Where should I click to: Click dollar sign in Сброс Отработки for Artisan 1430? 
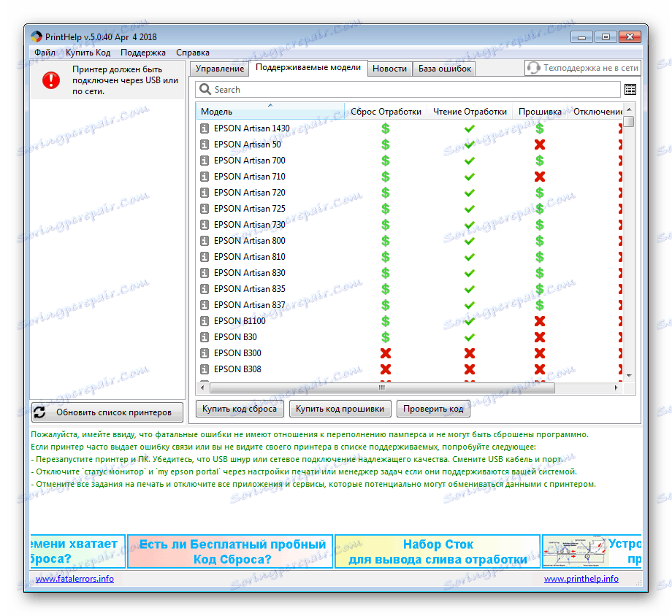pyautogui.click(x=385, y=128)
